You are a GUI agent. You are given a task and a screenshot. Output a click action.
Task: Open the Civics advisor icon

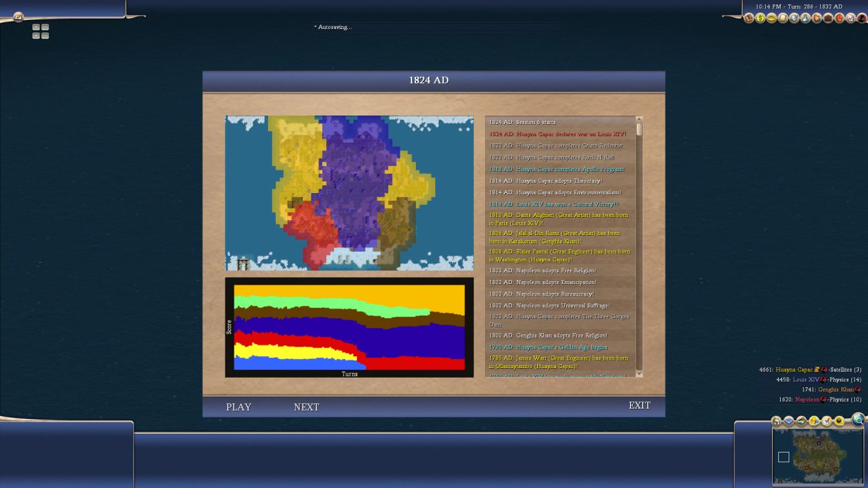coord(772,18)
